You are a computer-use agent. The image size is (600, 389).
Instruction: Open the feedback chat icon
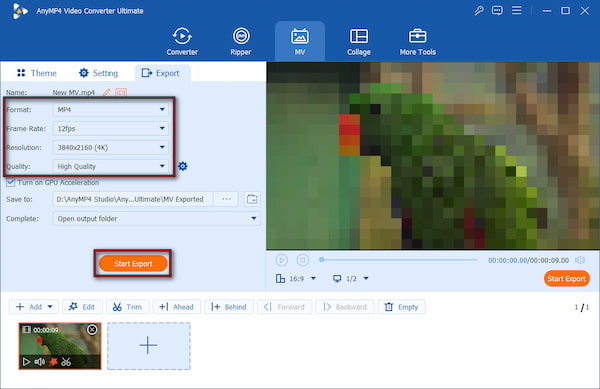pyautogui.click(x=497, y=11)
